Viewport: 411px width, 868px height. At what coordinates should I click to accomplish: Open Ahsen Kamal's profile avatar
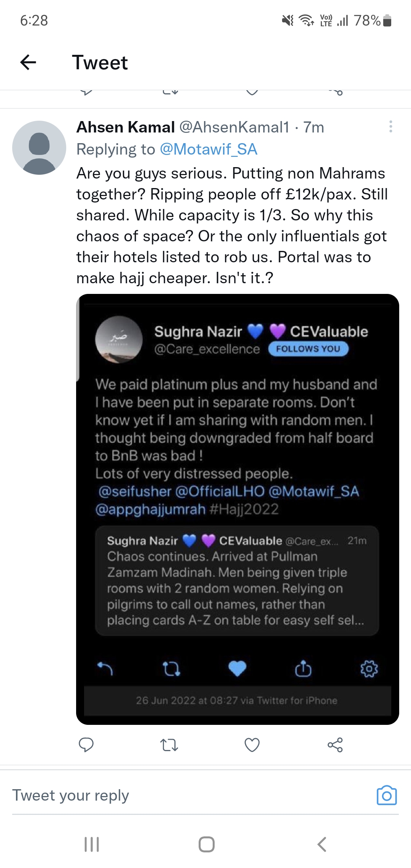coord(39,148)
